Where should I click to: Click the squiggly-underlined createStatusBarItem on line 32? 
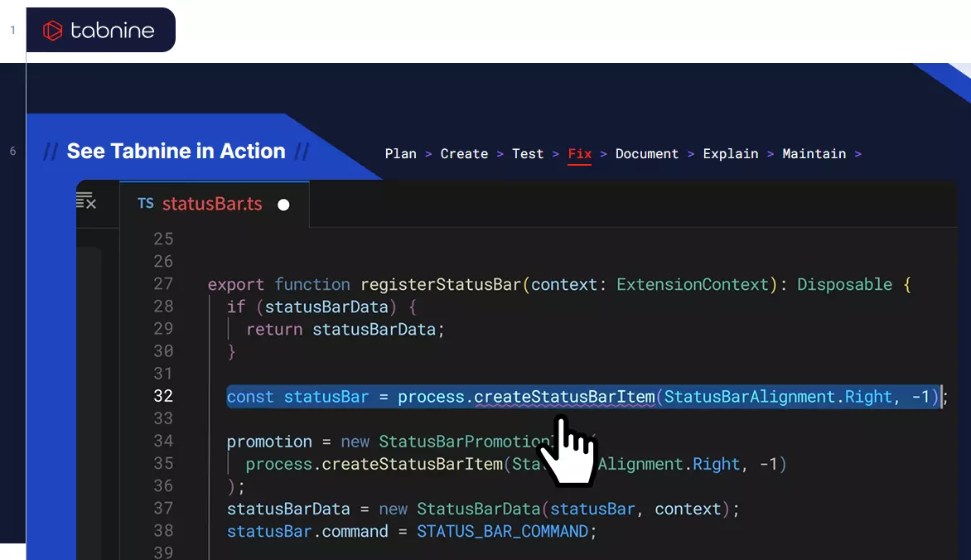(564, 397)
